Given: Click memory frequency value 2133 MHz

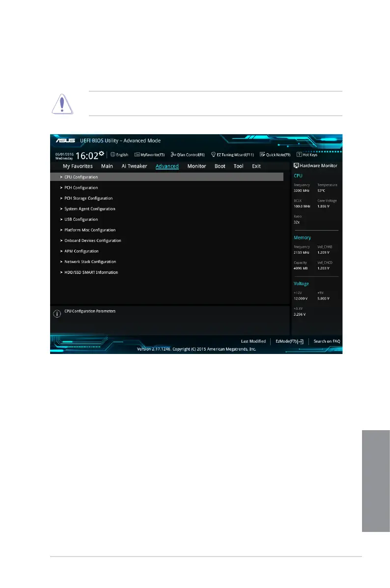Looking at the screenshot, I should (302, 252).
